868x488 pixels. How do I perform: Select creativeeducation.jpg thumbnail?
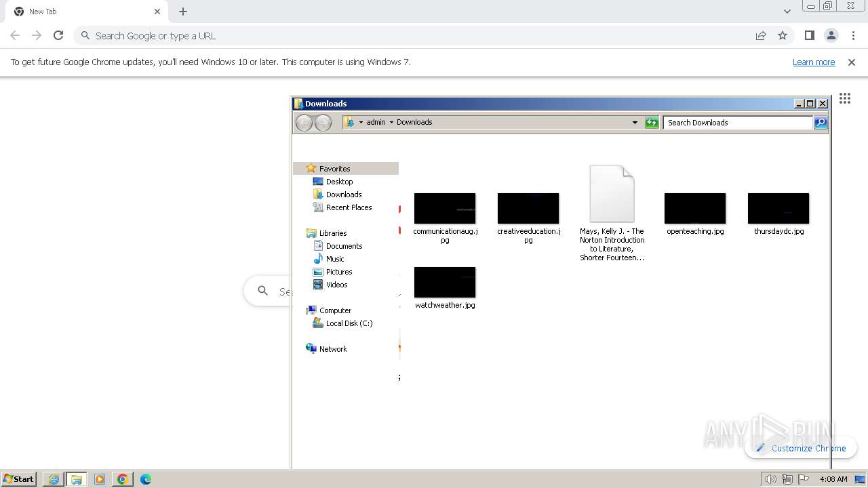click(528, 208)
